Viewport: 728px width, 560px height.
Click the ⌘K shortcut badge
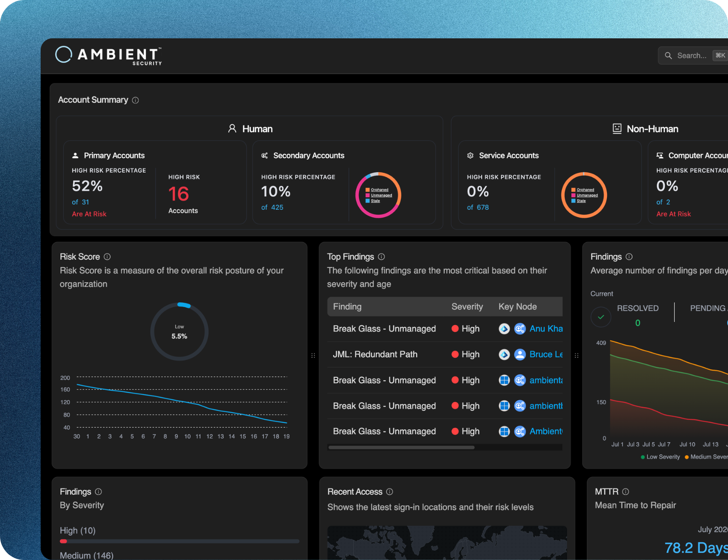click(x=720, y=56)
